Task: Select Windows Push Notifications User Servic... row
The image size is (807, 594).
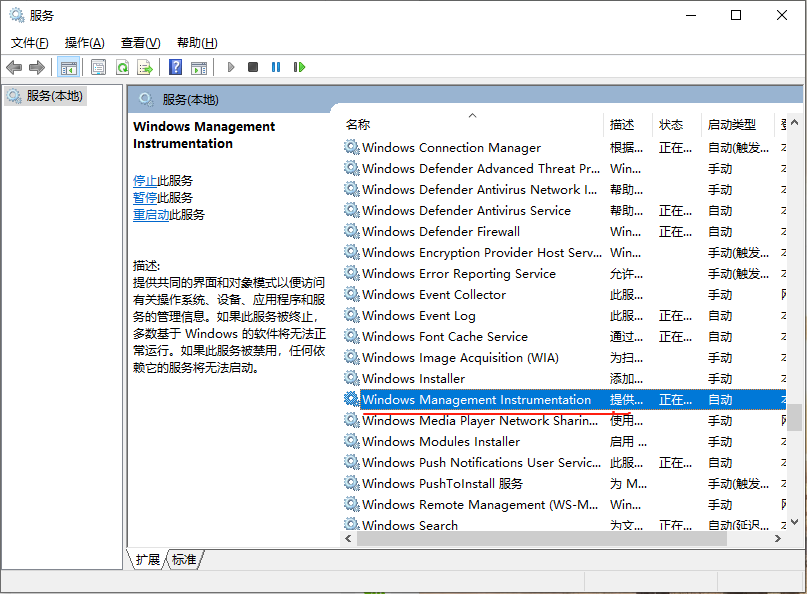Action: [564, 462]
